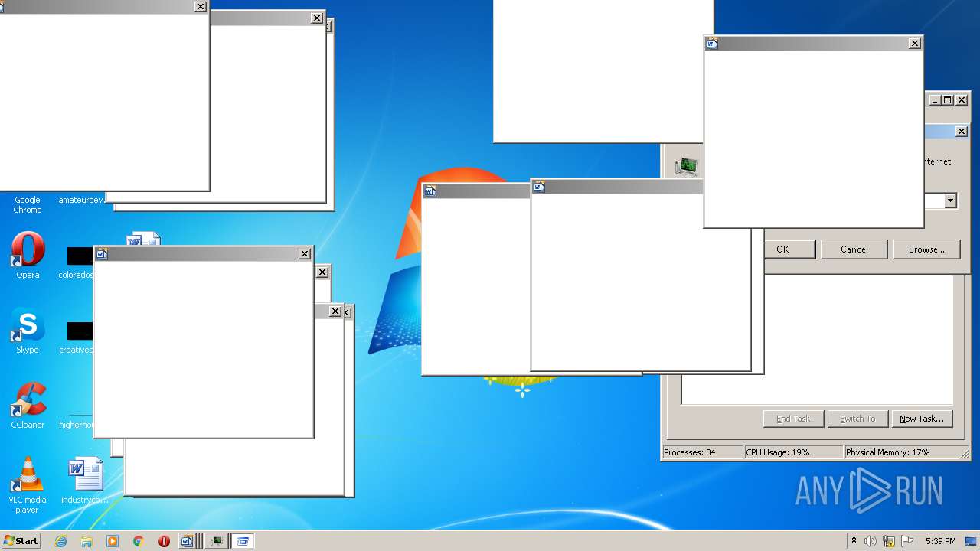
Task: Open the network tray icon
Action: pos(889,541)
